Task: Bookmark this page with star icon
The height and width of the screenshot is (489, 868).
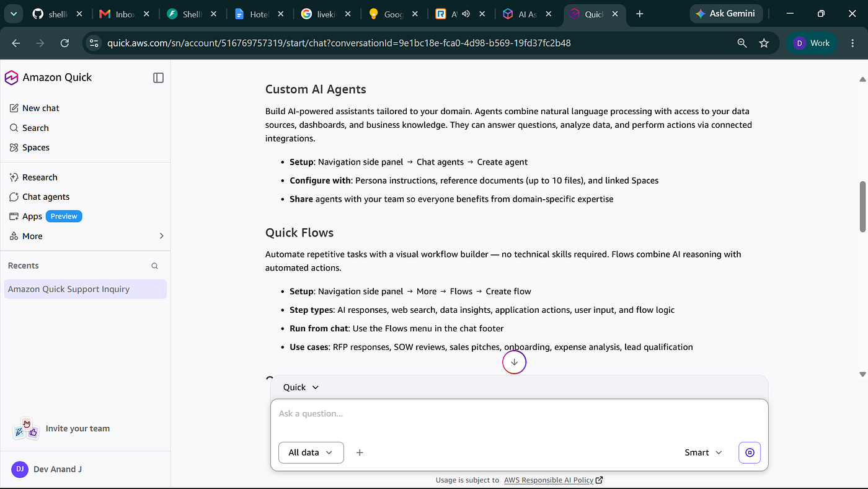Action: [764, 43]
